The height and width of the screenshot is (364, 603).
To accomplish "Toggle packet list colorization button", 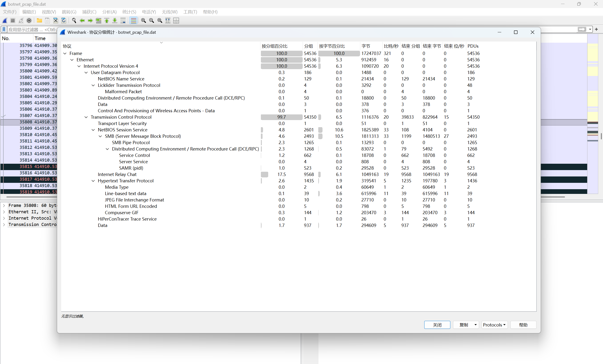I will click(133, 21).
